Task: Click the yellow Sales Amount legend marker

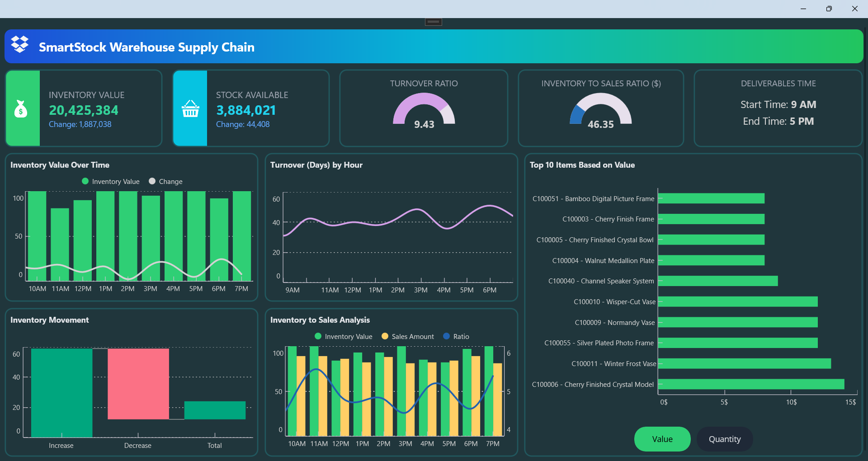Action: (384, 336)
